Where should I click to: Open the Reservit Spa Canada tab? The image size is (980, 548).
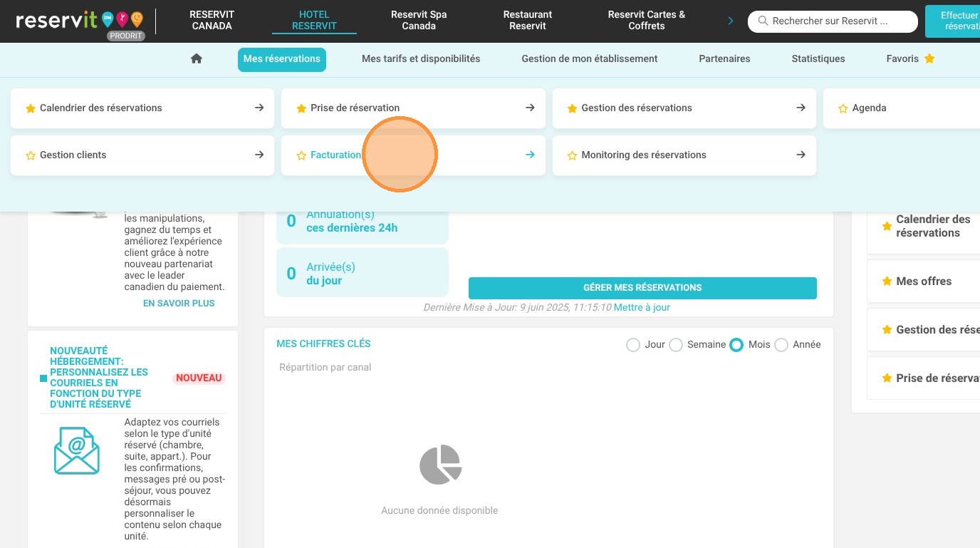[419, 20]
